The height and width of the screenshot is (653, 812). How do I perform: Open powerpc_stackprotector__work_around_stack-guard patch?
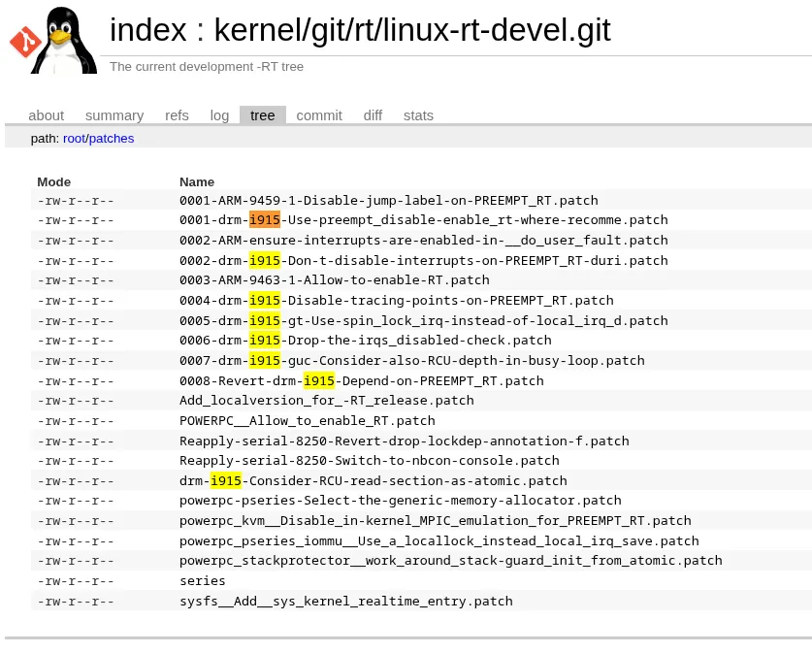tap(451, 560)
